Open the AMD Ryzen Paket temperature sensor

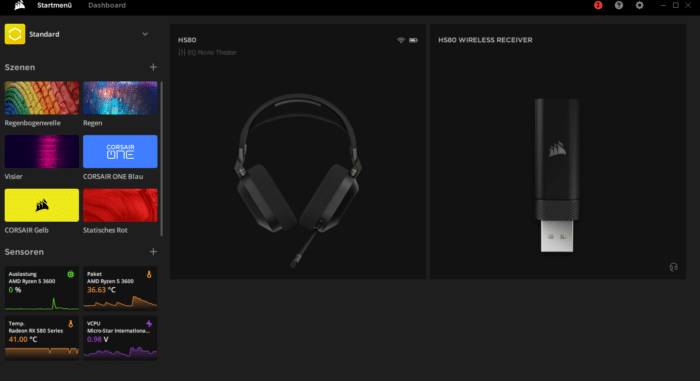pos(120,289)
